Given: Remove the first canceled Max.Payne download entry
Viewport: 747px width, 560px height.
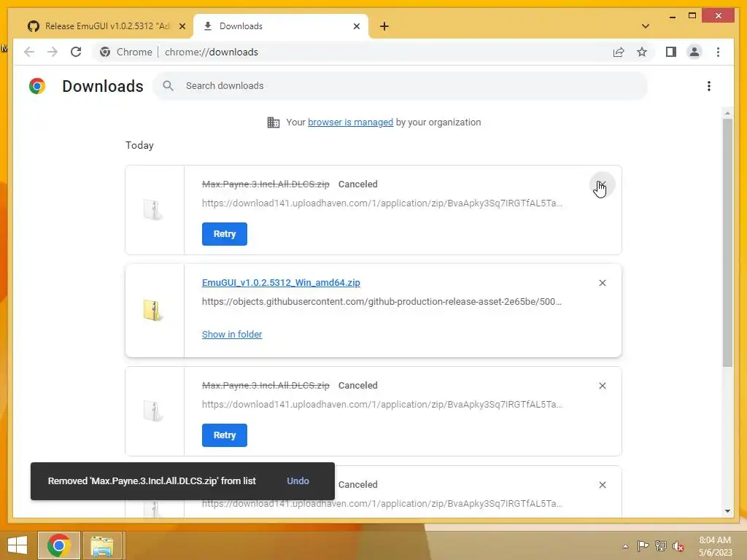Looking at the screenshot, I should [x=602, y=184].
